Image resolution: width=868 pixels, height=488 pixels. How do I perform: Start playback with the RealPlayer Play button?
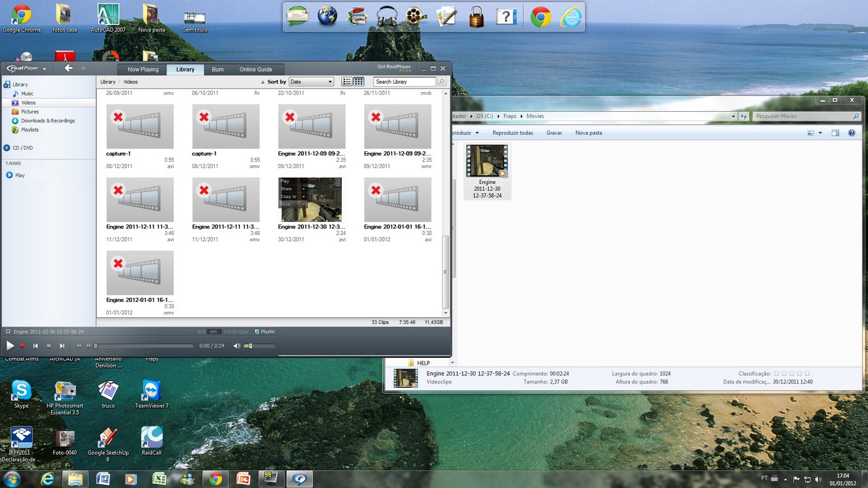10,345
